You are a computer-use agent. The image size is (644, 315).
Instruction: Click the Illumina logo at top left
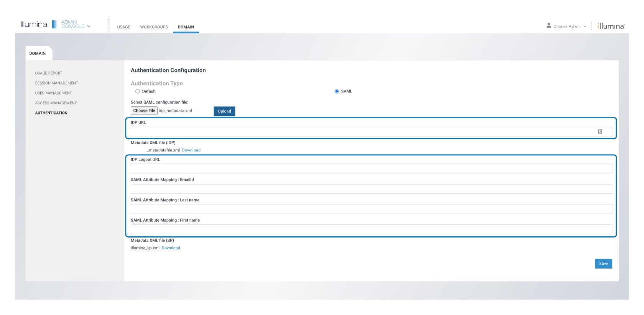click(x=34, y=25)
